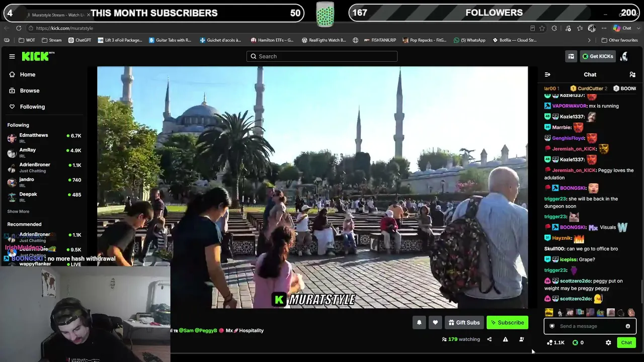
Task: Open browser profile avatar
Action: [x=592, y=28]
